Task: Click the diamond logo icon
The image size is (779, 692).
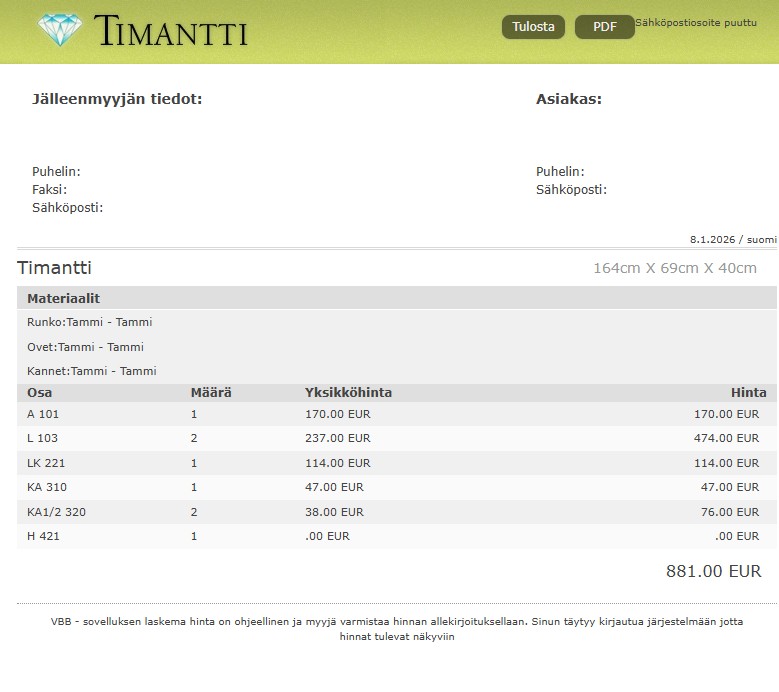Action: pyautogui.click(x=60, y=29)
